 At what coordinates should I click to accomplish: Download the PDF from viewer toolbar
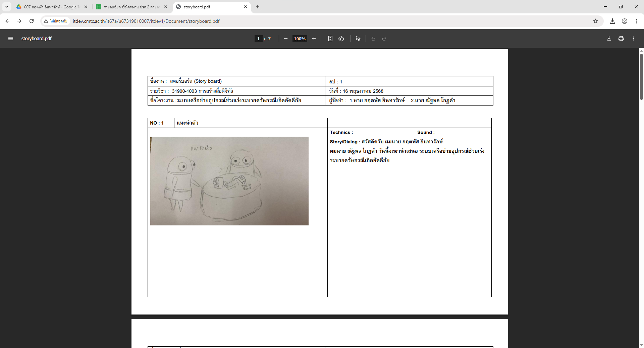tap(609, 39)
